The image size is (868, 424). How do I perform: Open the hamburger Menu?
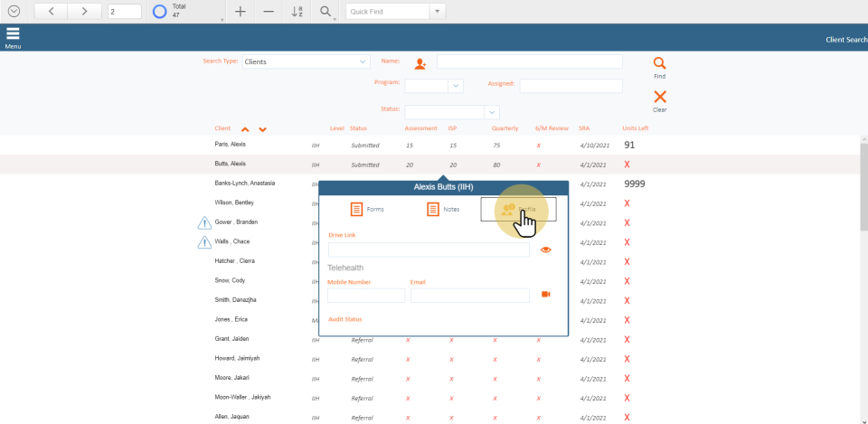[13, 37]
